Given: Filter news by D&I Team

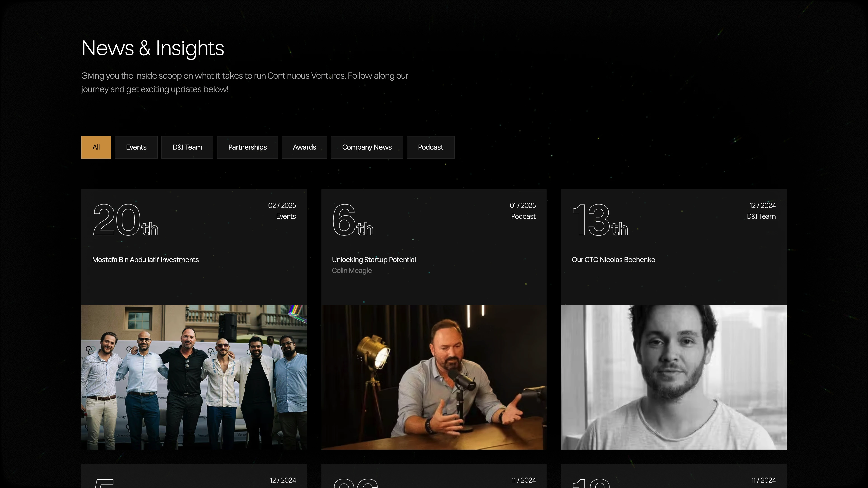Looking at the screenshot, I should pyautogui.click(x=187, y=147).
